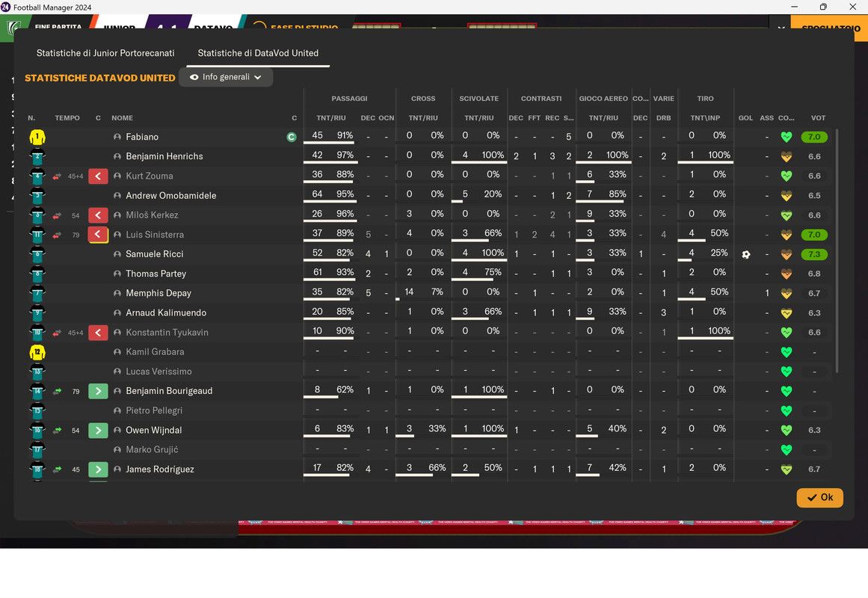Select Statistiche di DataVod United tab
This screenshot has width=868, height=598.
click(x=258, y=53)
